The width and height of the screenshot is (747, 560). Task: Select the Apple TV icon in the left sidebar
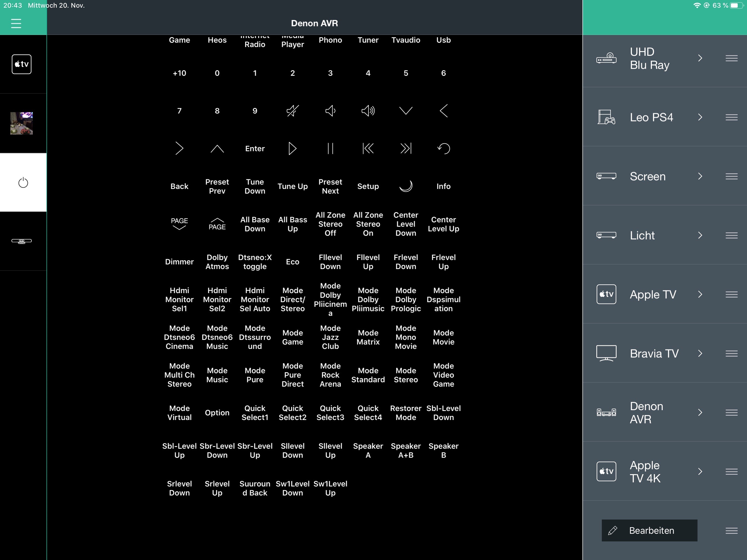[22, 64]
